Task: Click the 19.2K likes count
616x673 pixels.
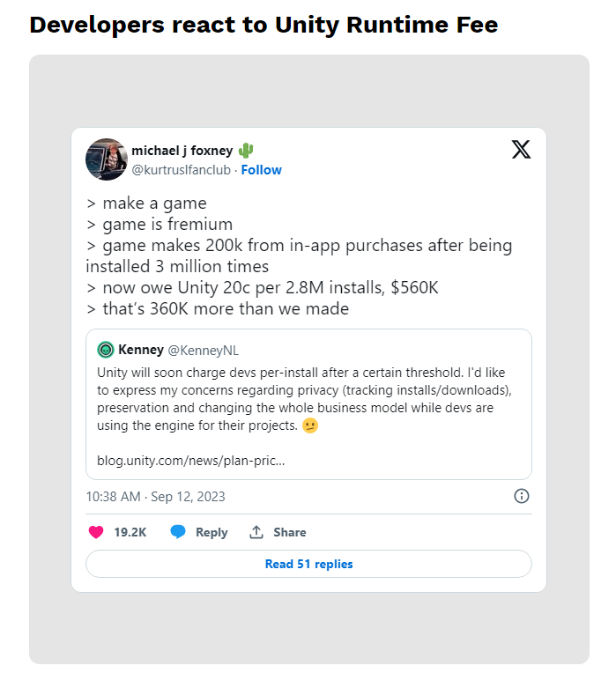Action: click(x=130, y=532)
